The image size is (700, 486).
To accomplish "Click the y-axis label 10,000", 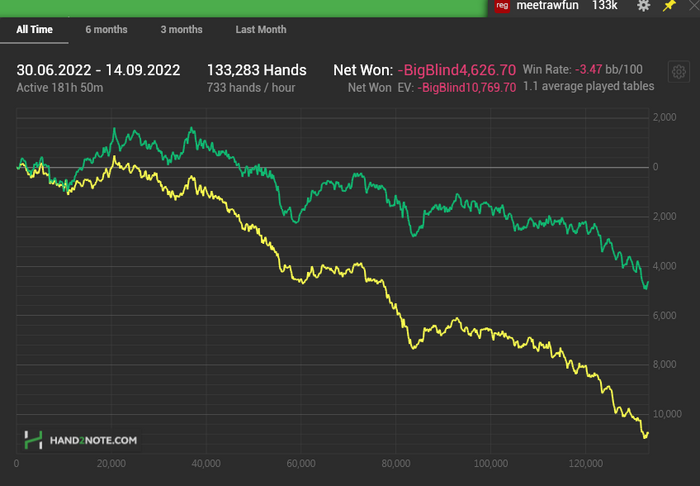I will click(x=667, y=414).
